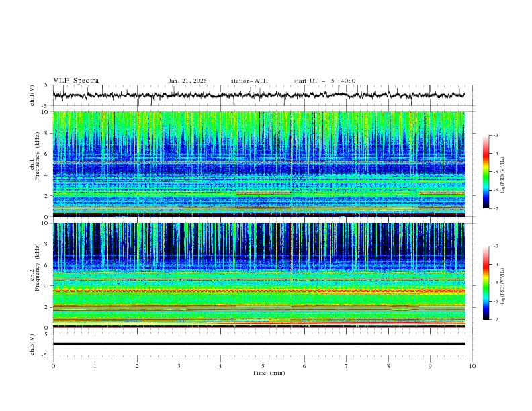Click time axis tick '3'
This screenshot has width=532, height=411.
pyautogui.click(x=179, y=366)
